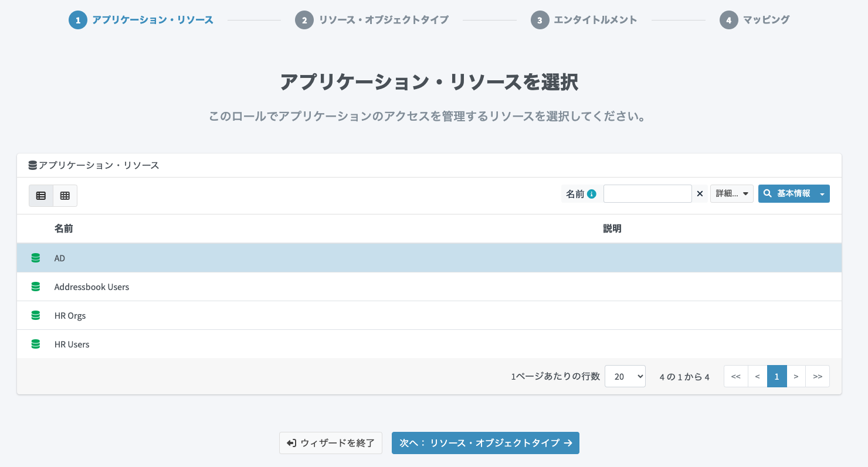Go to last page with >> button
Viewport: 868px width, 467px height.
point(818,376)
